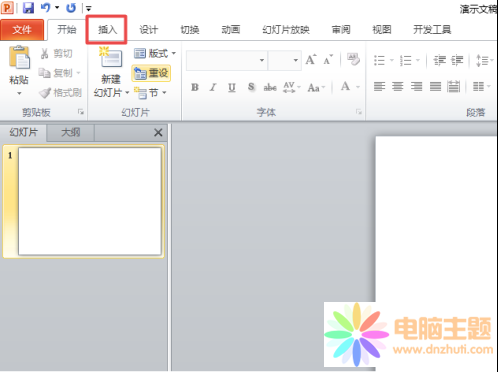498x372 pixels.
Task: Click the Increase Font Size icon
Action: (311, 60)
